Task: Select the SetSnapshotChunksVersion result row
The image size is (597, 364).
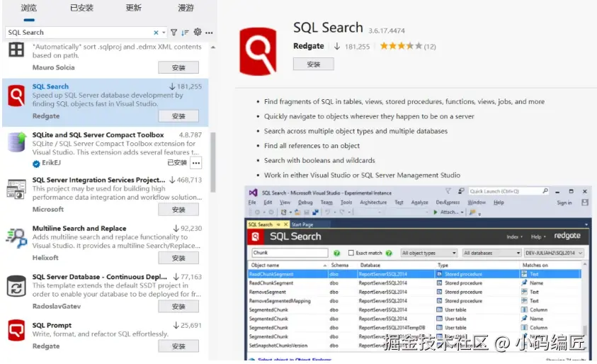Action: tap(414, 346)
